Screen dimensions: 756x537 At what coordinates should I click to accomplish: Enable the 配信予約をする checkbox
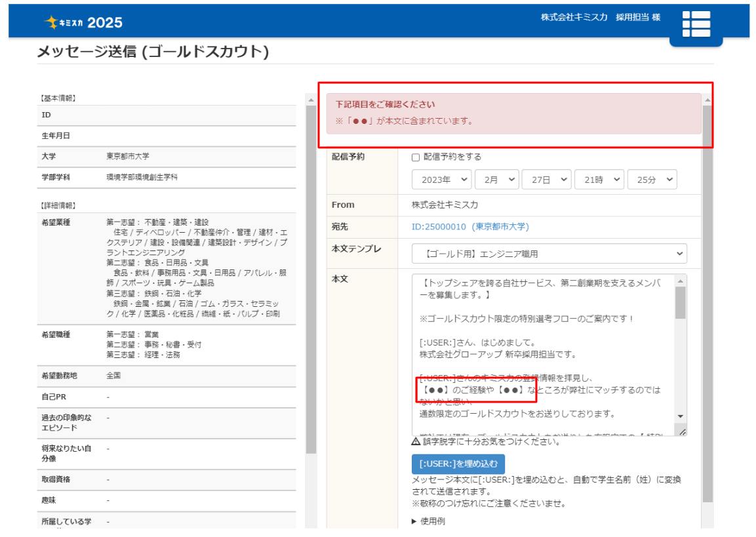coord(416,157)
